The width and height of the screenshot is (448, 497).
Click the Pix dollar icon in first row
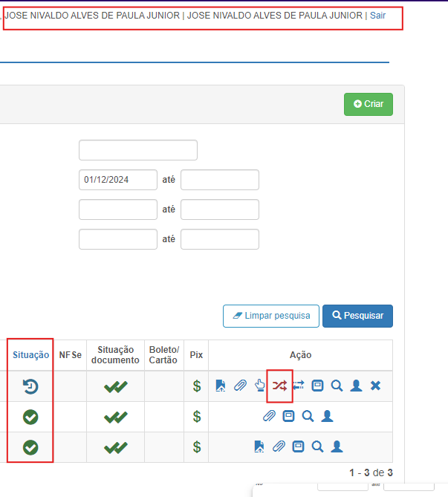click(197, 386)
